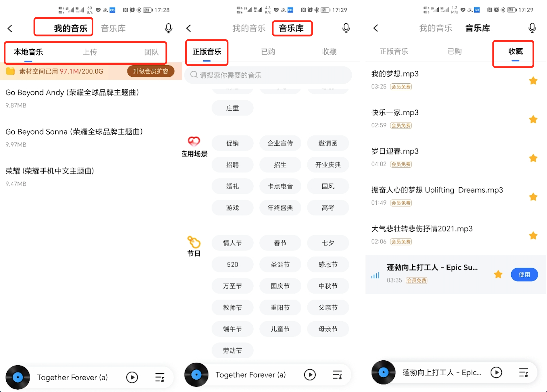Open the 已购 tab in middle screen

[x=268, y=52]
